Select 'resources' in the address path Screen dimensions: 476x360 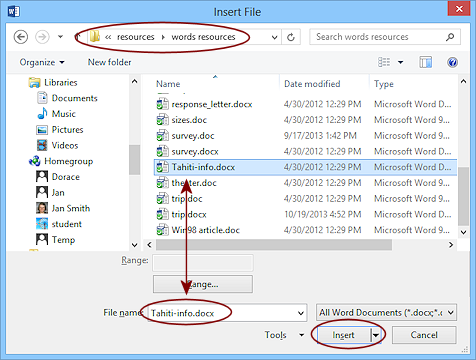[x=135, y=37]
